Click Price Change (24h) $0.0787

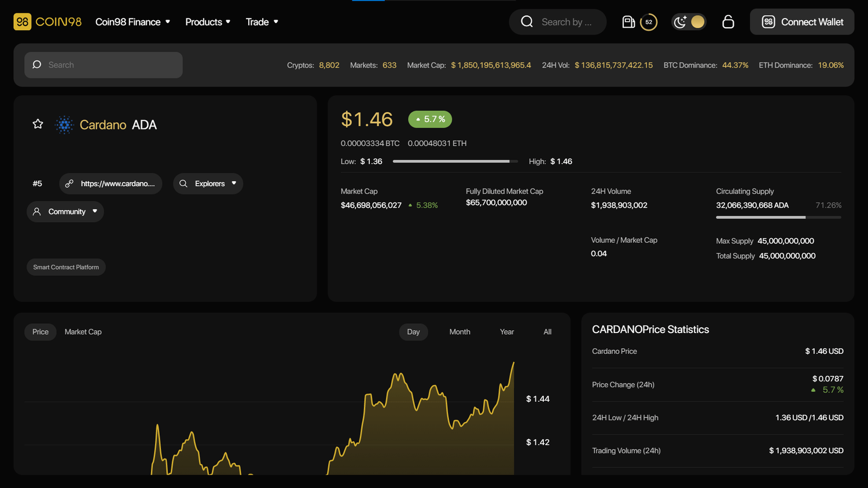click(x=827, y=379)
